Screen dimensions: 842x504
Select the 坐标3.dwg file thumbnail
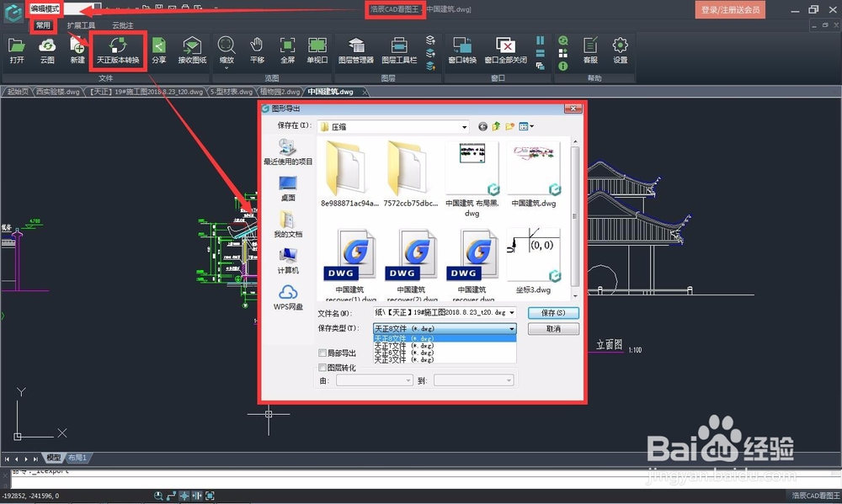click(x=533, y=262)
